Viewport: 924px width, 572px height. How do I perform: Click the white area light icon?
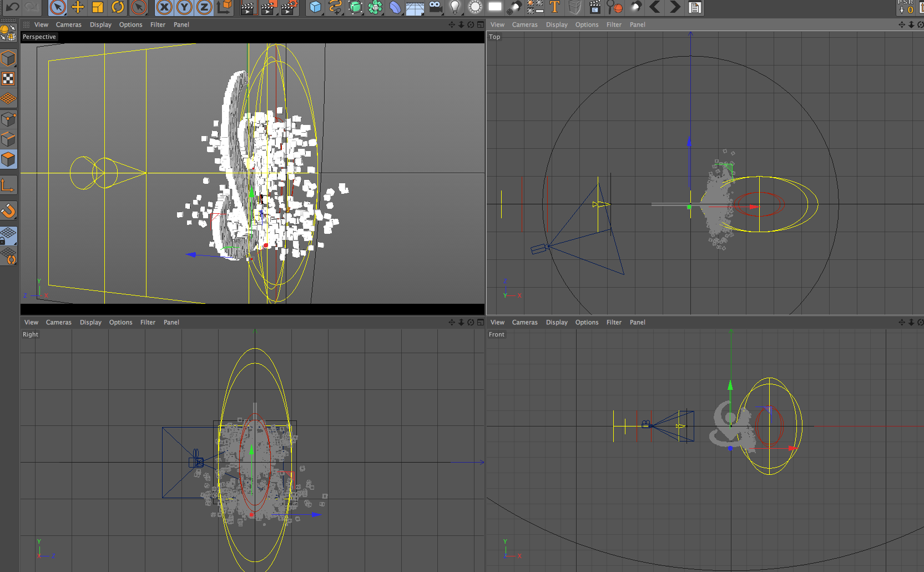pyautogui.click(x=494, y=7)
